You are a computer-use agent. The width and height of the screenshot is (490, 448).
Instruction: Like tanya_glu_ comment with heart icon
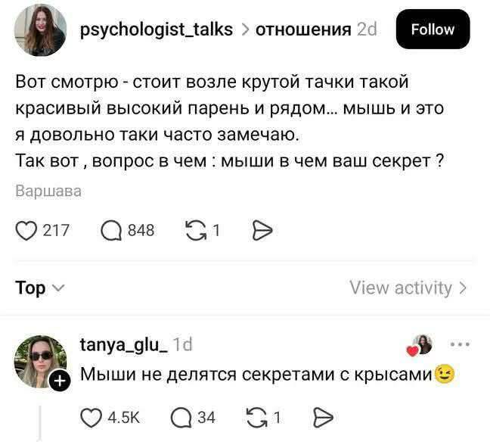[91, 417]
